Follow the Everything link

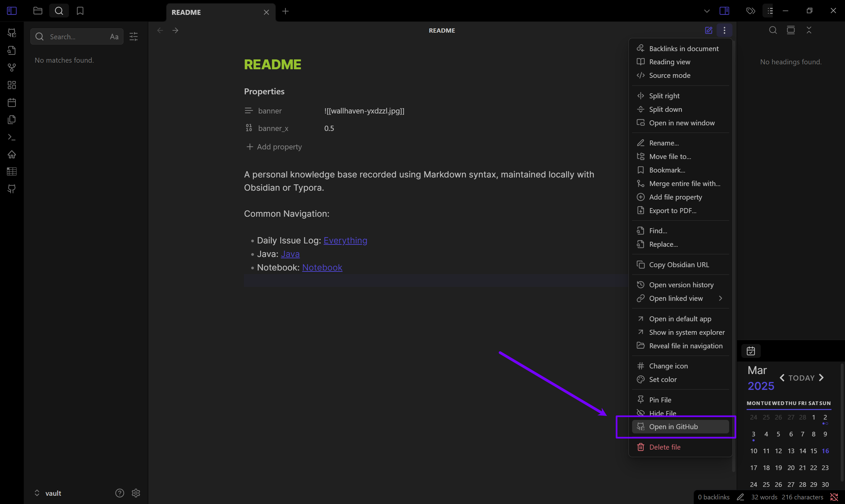345,240
